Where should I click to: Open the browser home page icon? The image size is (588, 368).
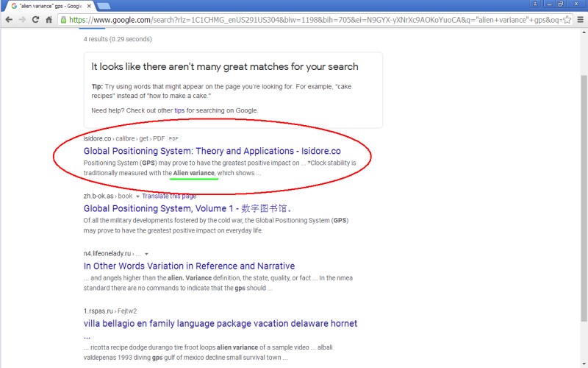point(49,20)
